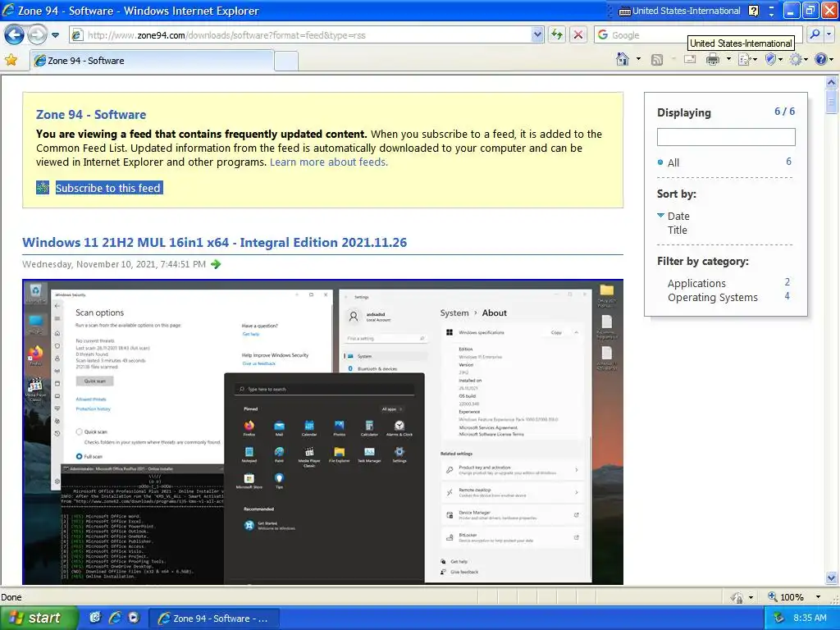Refresh the page with the green arrows

click(557, 34)
